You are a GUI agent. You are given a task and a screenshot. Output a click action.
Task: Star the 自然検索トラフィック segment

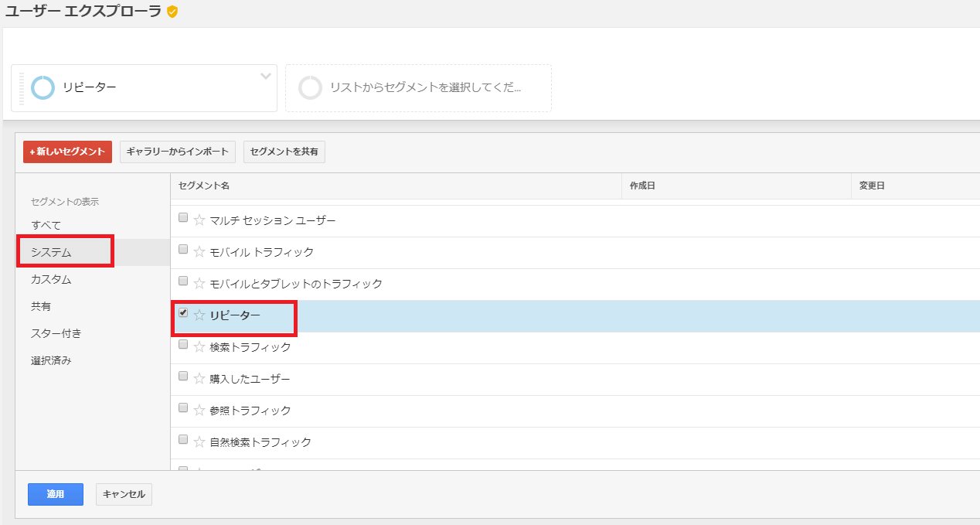click(x=199, y=442)
